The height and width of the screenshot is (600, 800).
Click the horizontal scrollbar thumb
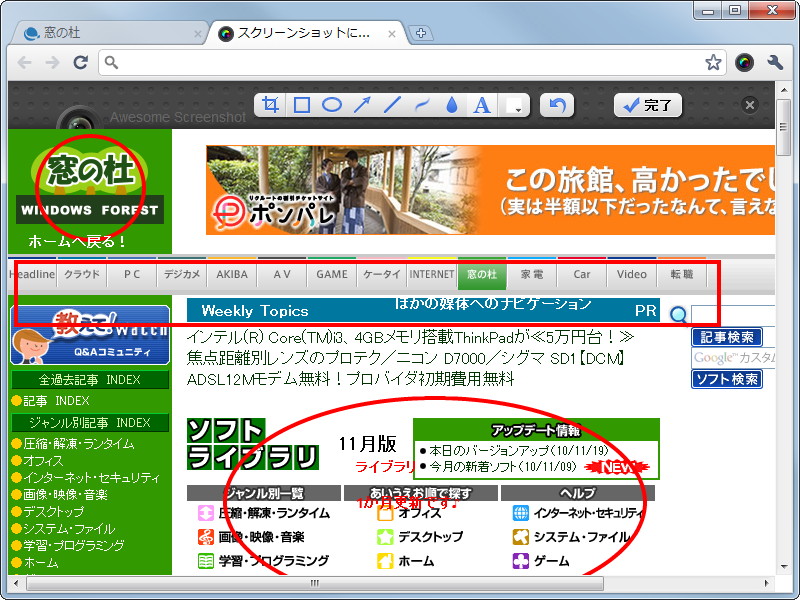(x=315, y=583)
